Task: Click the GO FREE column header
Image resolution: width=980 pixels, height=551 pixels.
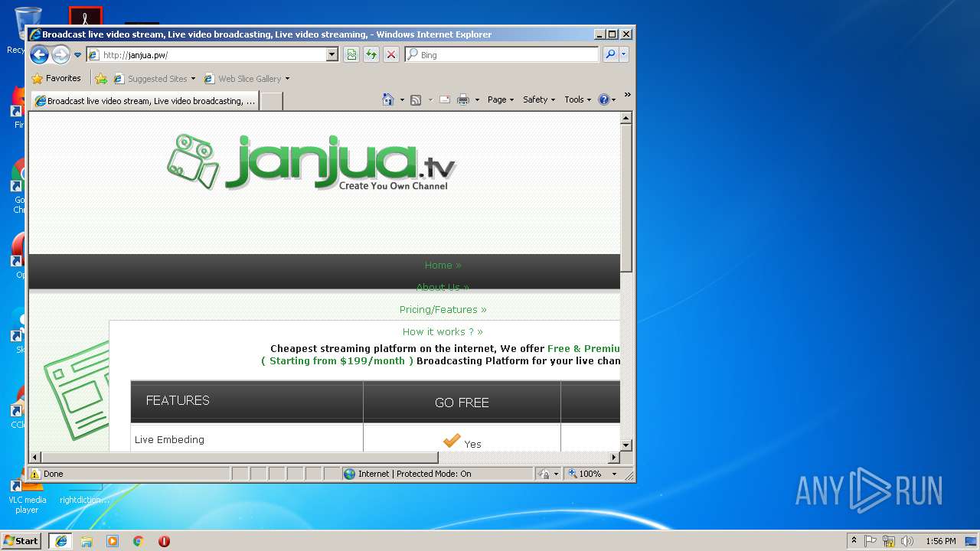Action: [x=462, y=403]
